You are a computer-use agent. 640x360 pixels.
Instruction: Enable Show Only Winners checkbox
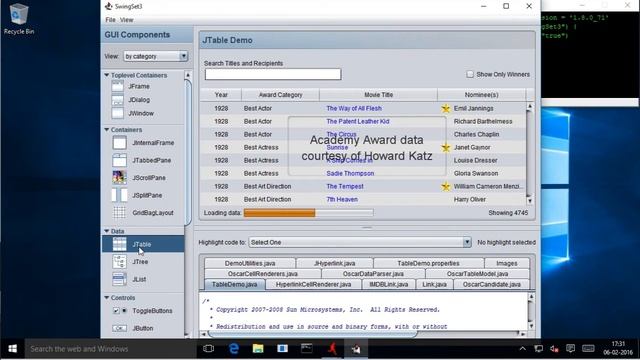point(470,74)
